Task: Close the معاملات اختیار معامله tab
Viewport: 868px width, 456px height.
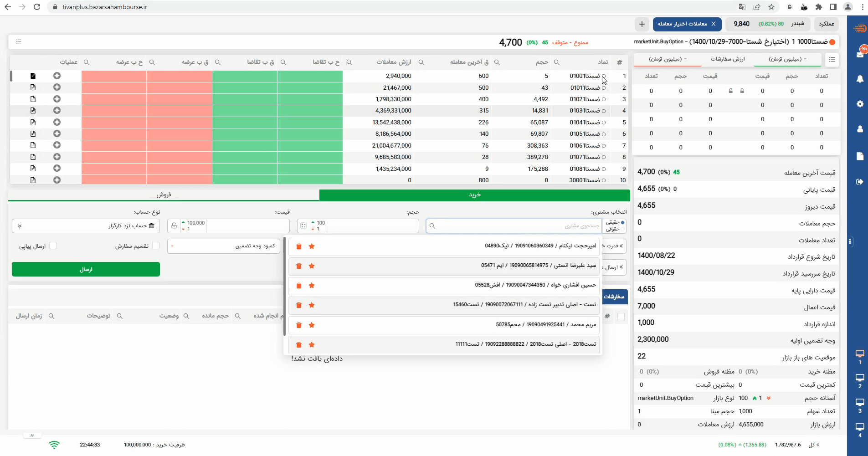Action: [714, 24]
